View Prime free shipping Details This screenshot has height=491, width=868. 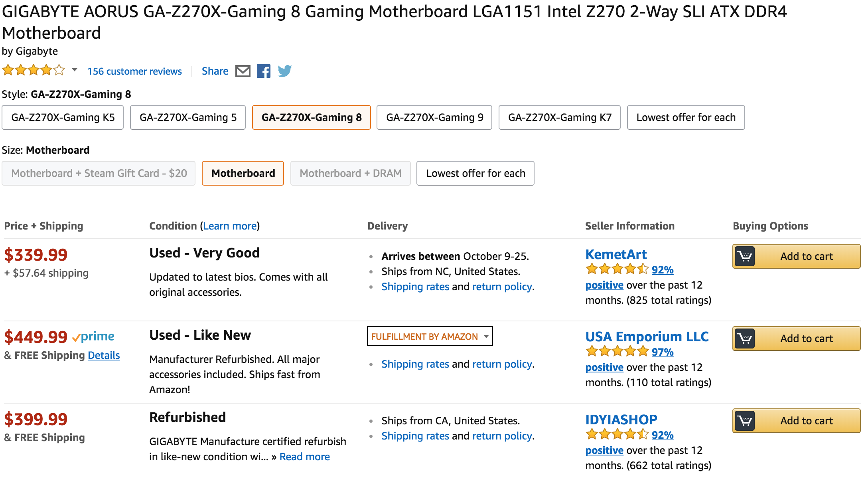tap(104, 355)
